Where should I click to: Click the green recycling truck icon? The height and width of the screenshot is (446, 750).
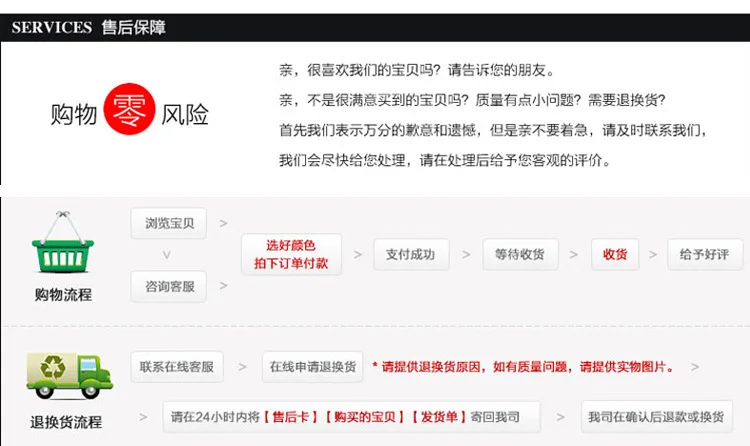pos(70,376)
